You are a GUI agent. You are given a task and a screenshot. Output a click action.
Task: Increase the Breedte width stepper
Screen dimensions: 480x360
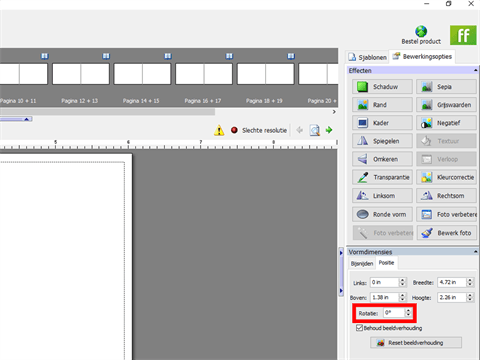(470, 280)
